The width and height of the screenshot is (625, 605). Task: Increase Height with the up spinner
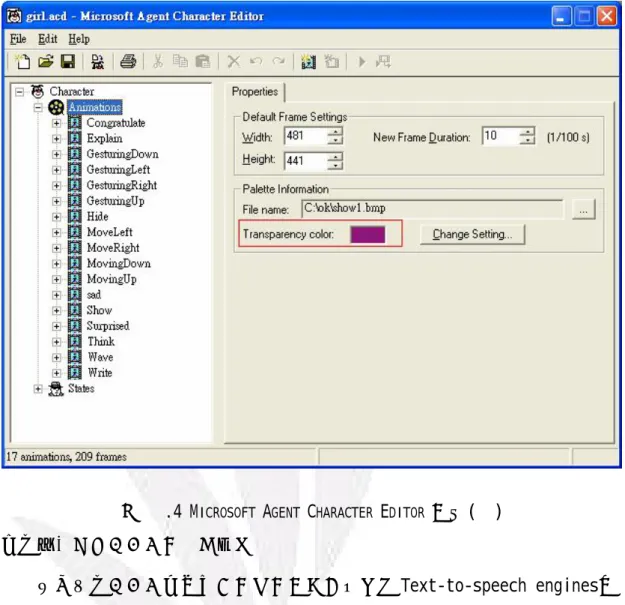[335, 157]
